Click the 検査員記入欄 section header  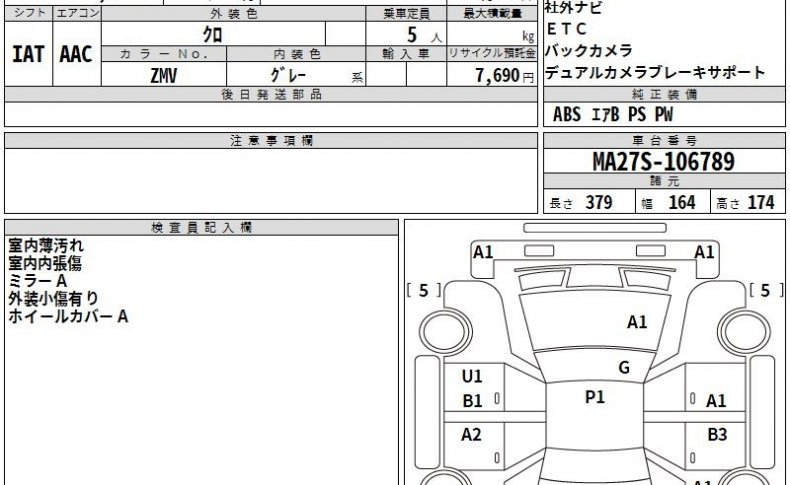point(202,228)
